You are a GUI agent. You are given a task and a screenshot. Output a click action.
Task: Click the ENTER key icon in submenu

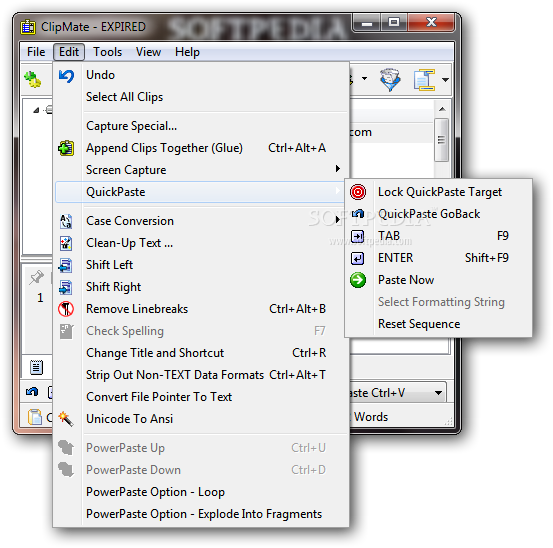tap(358, 258)
